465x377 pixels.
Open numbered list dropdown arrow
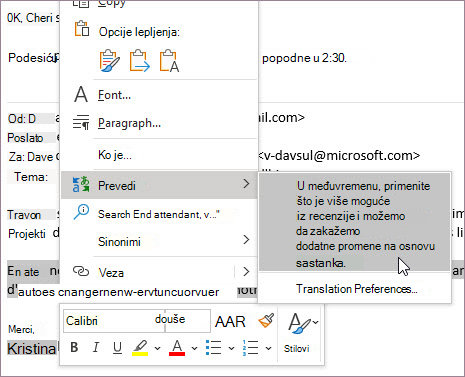268,348
